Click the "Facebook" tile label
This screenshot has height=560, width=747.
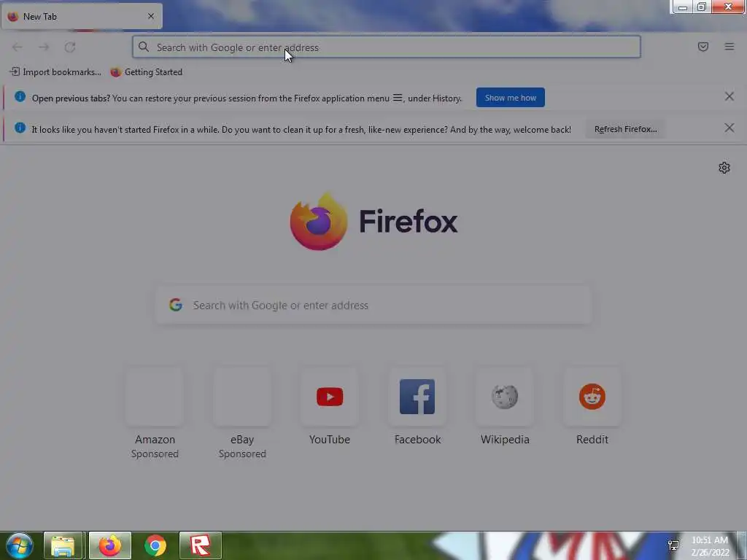417,440
